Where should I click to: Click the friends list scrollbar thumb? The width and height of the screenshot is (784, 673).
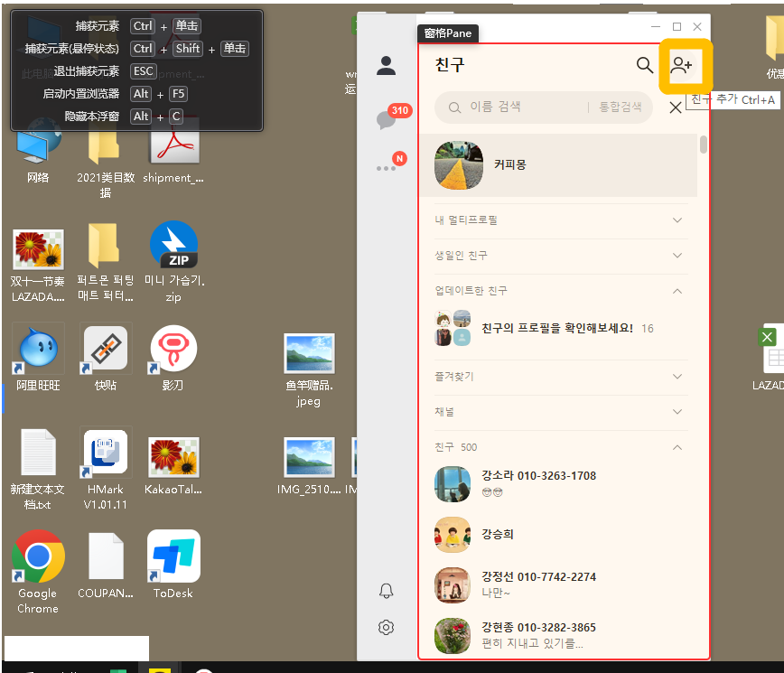(704, 145)
